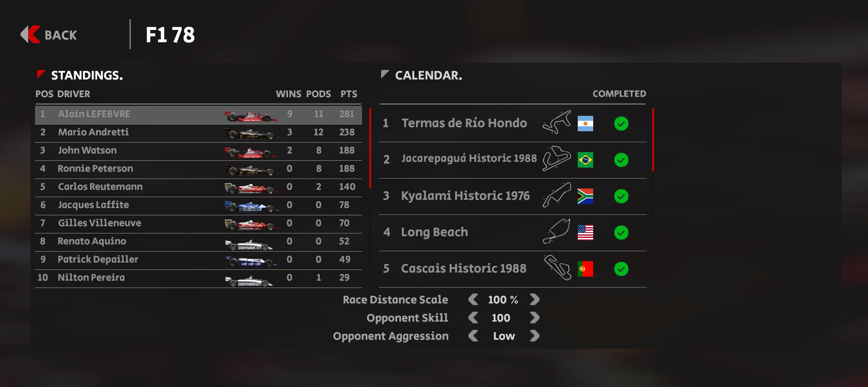Screen dimensions: 868x387
Task: Increase Race Distance Scale with right arrow
Action: [x=535, y=299]
